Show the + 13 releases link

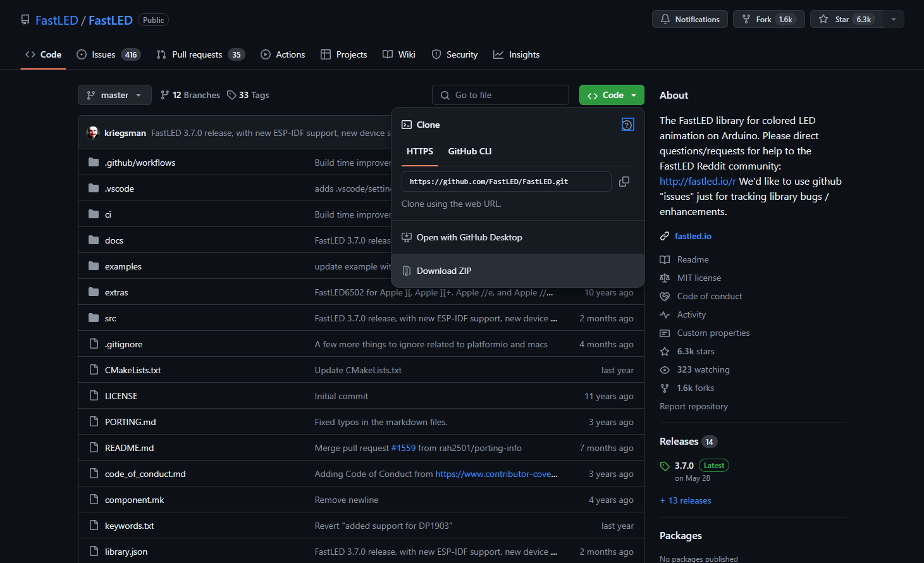[686, 500]
